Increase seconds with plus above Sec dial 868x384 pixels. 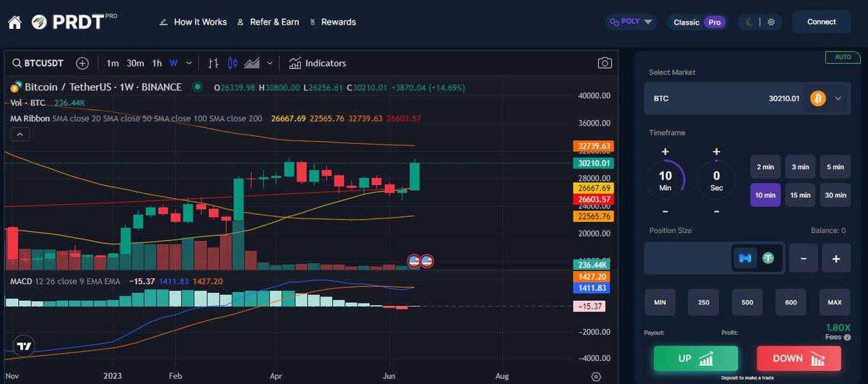[x=716, y=152]
